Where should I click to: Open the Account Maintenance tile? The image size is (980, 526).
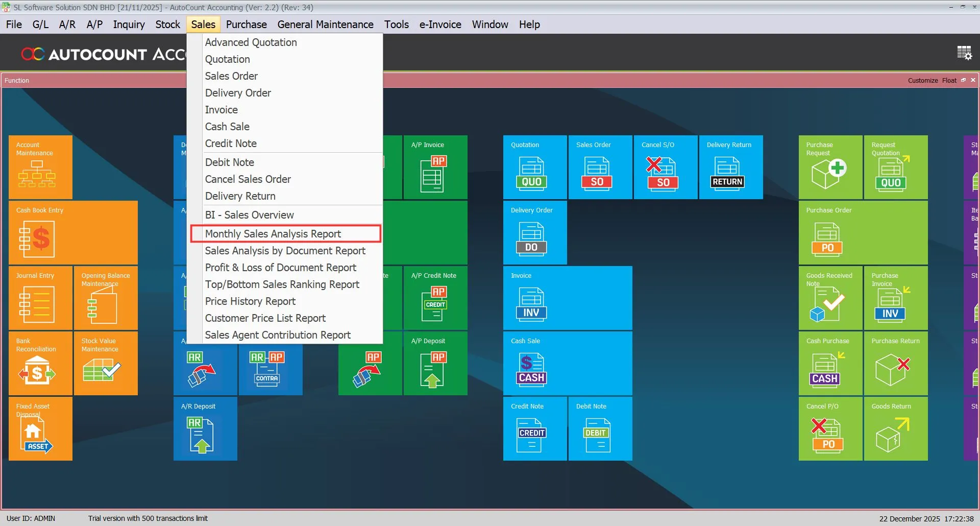tap(40, 167)
